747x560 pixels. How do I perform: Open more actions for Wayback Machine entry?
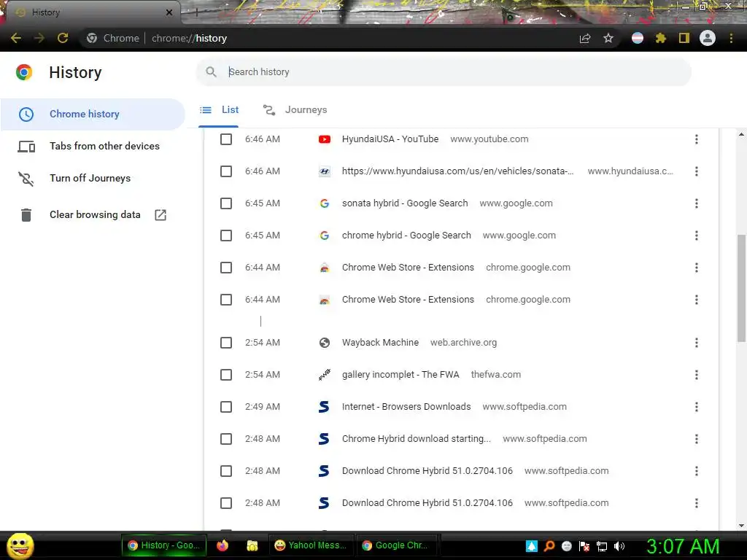(x=697, y=343)
